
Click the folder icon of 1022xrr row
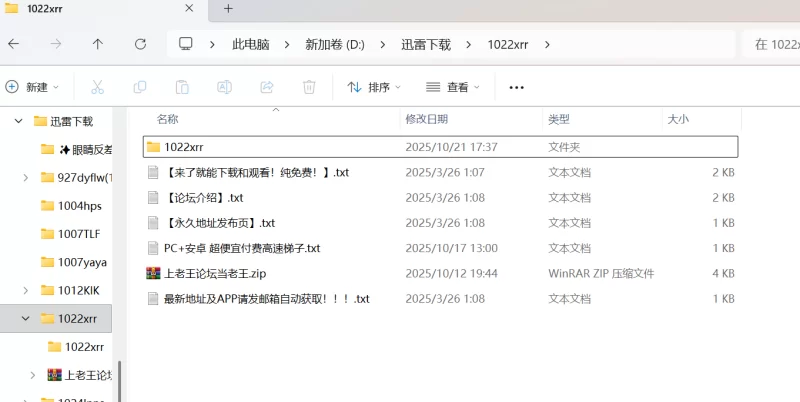[153, 147]
